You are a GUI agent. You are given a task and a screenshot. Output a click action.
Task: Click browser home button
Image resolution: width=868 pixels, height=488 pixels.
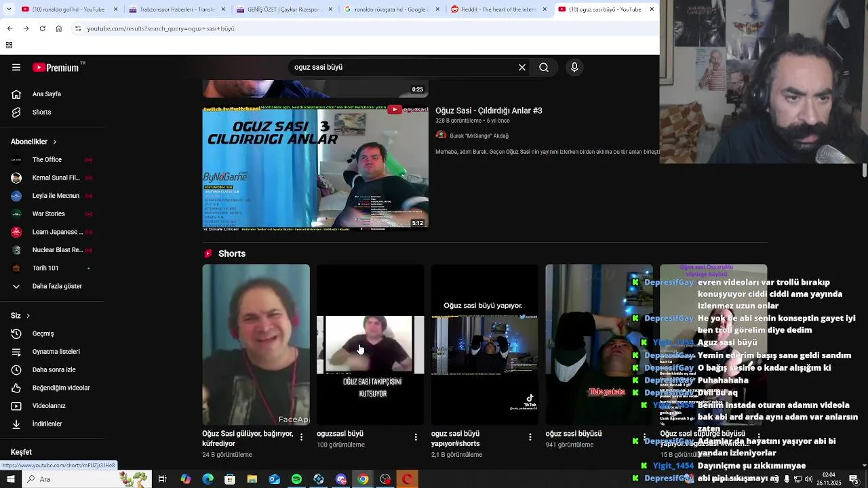coord(58,28)
